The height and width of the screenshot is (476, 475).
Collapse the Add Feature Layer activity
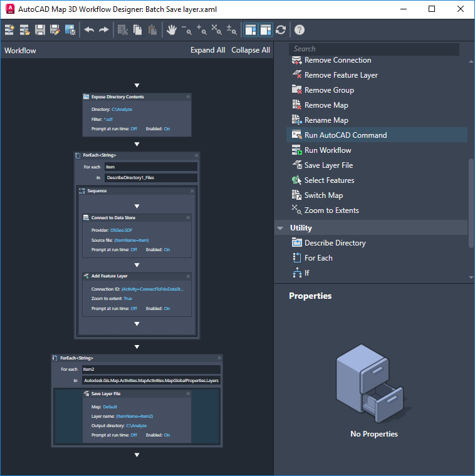pos(188,276)
